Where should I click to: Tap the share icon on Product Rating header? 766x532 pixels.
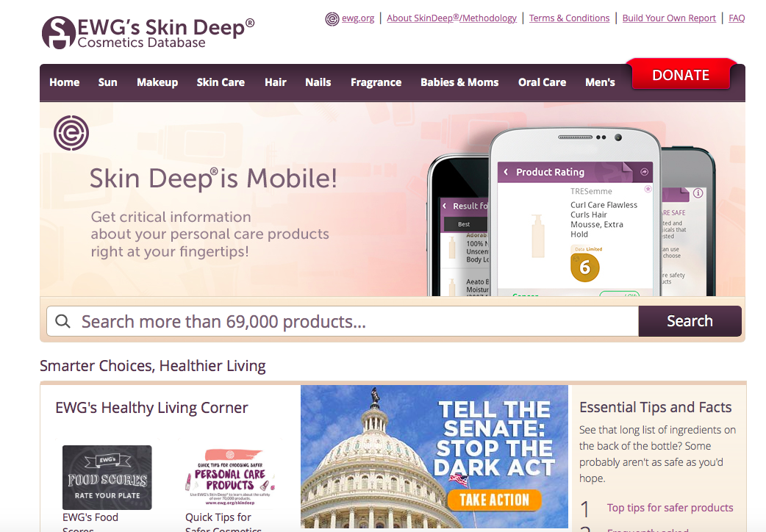(x=645, y=172)
